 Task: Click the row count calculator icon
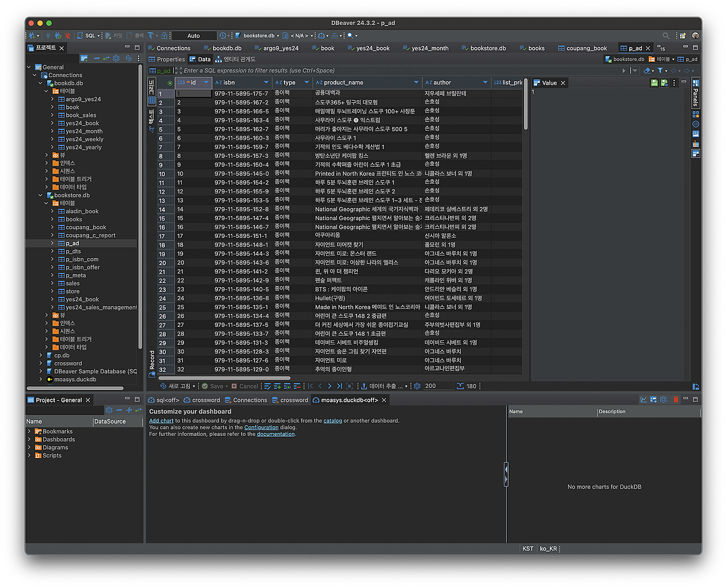459,386
